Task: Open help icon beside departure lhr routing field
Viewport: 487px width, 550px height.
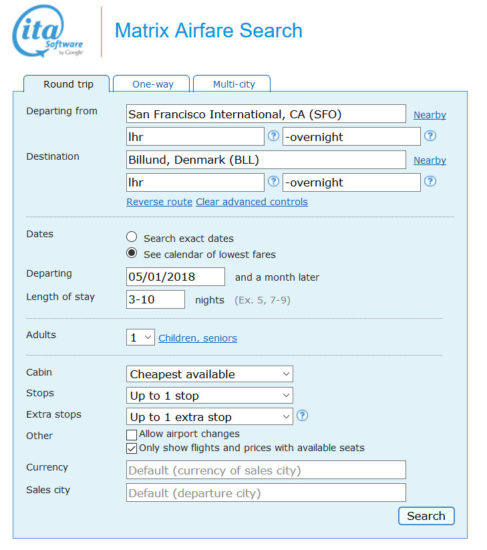Action: coord(273,136)
